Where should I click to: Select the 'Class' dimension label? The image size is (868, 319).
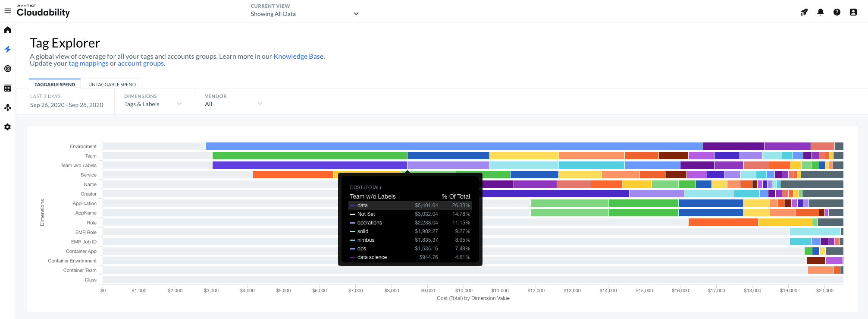tap(91, 280)
